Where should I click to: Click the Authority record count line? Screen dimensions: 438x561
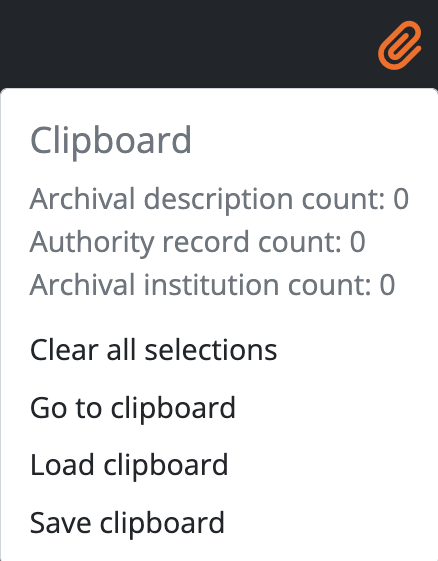tap(198, 242)
